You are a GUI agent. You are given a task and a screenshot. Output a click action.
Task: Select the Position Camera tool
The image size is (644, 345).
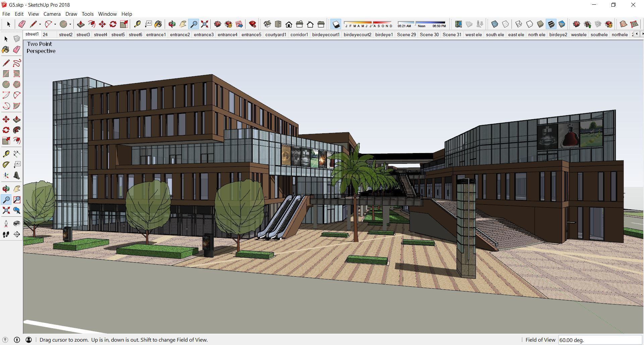[x=6, y=224]
